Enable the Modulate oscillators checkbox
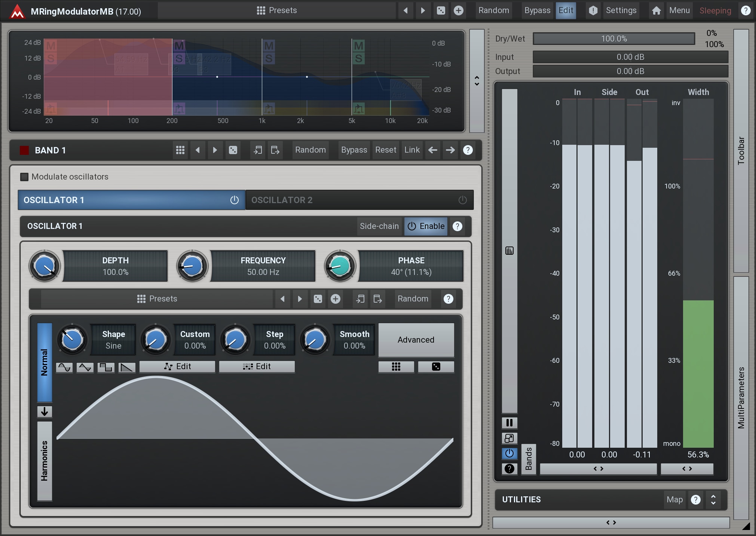Viewport: 756px width, 536px height. click(x=24, y=177)
